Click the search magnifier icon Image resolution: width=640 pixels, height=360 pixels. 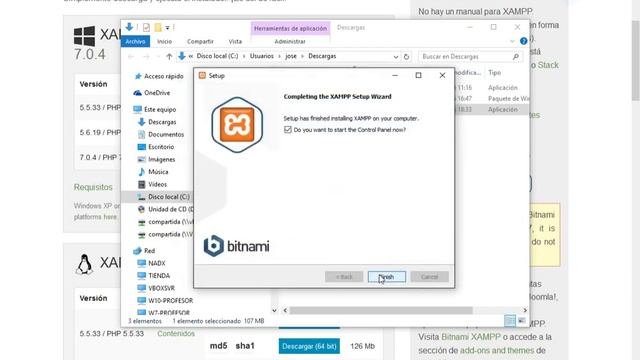coord(516,56)
